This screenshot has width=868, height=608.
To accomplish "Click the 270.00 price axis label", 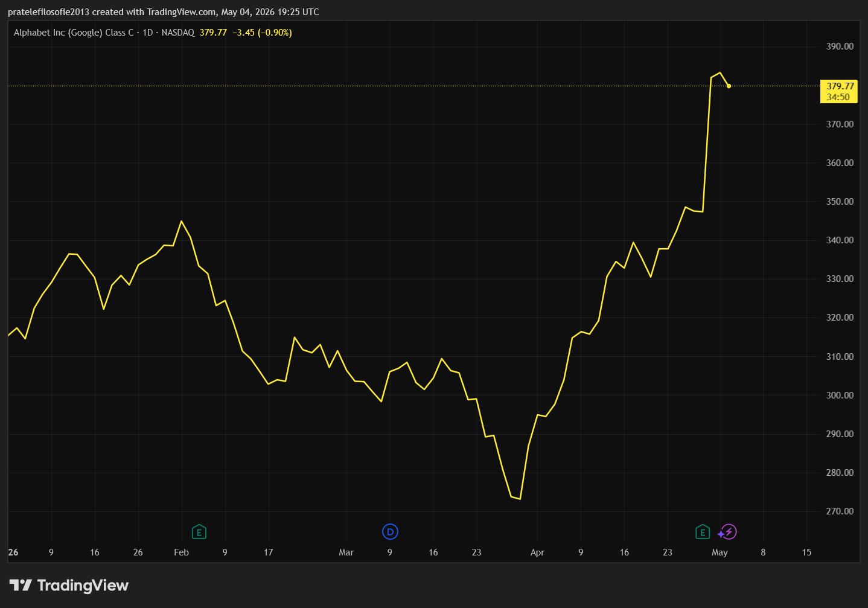I will tap(840, 511).
